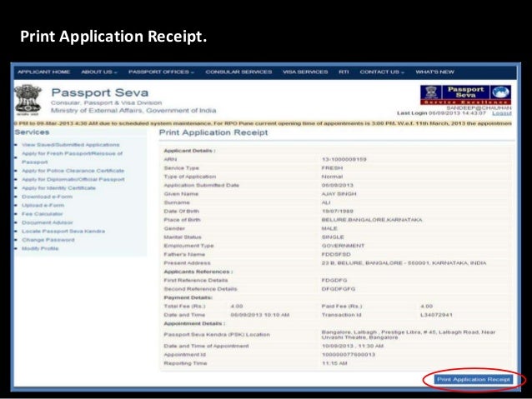Open Locate Passport Seva Kendra link
The width and height of the screenshot is (532, 399).
(x=63, y=232)
